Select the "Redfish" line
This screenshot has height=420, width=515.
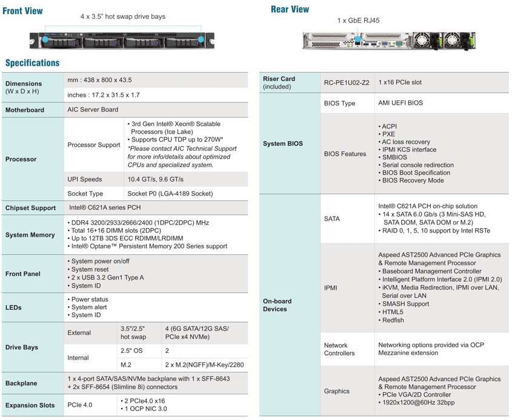[391, 320]
